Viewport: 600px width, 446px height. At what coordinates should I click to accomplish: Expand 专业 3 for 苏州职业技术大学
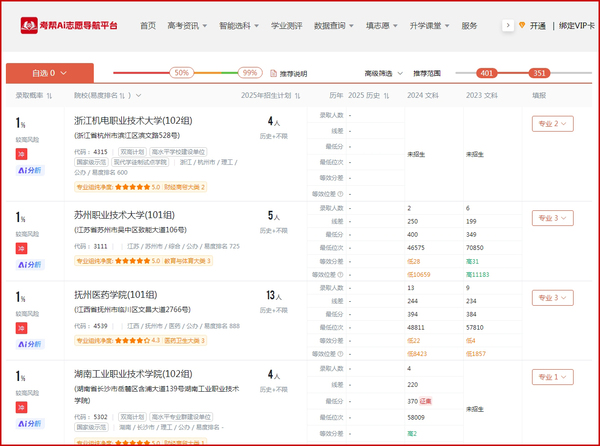coord(551,216)
